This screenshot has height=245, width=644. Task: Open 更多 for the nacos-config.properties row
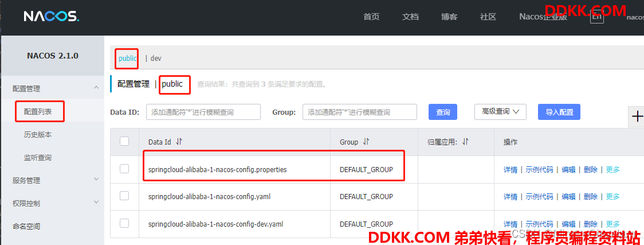click(613, 169)
